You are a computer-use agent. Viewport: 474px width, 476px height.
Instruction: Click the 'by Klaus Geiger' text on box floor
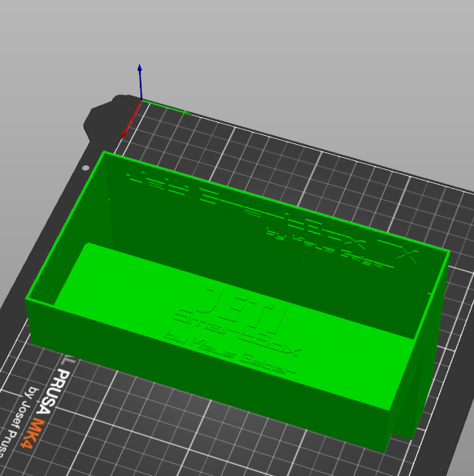click(229, 355)
